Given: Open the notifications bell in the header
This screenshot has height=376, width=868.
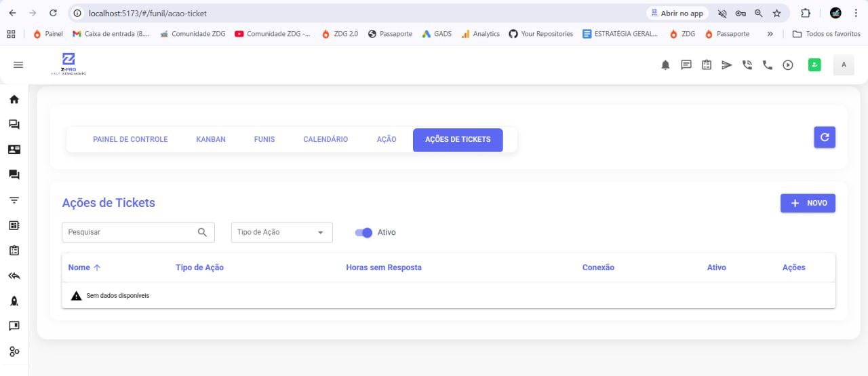Looking at the screenshot, I should point(665,65).
